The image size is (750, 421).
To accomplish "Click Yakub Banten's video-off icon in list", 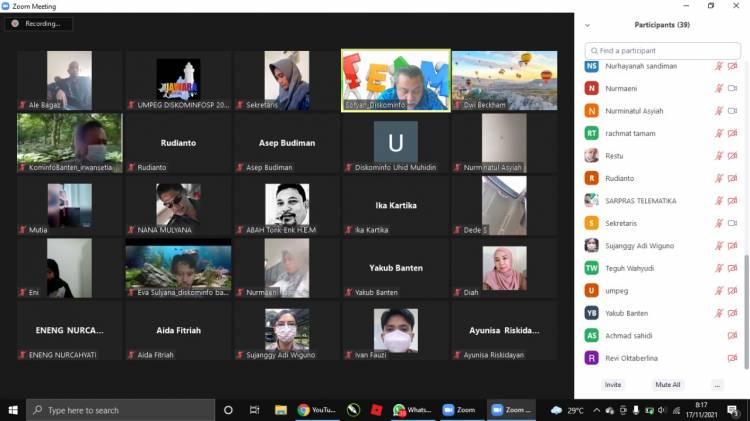I will 732,313.
